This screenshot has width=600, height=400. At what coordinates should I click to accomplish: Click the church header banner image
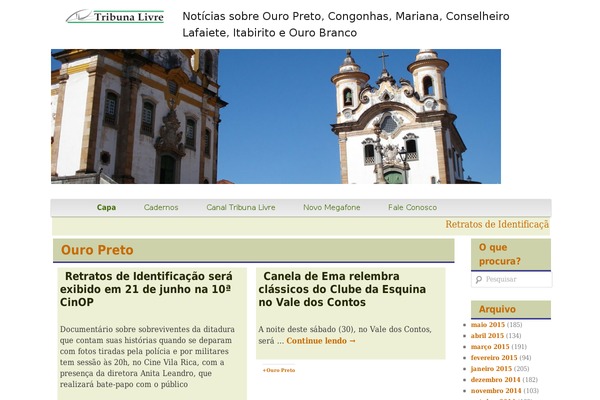tap(276, 116)
